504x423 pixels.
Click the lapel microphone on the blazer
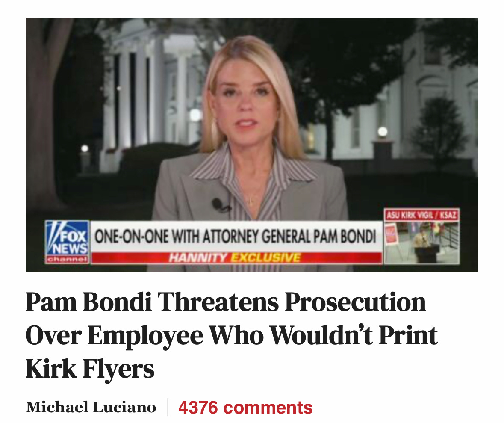pos(220,205)
